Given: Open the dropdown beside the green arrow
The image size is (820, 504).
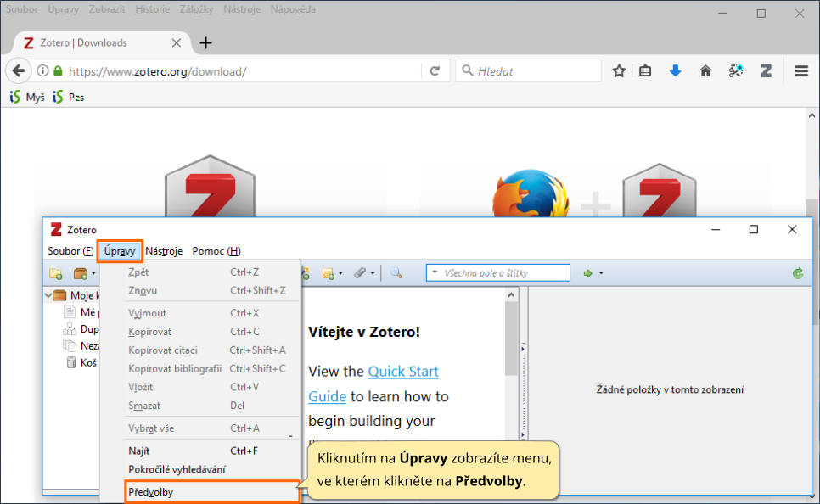Looking at the screenshot, I should (601, 273).
